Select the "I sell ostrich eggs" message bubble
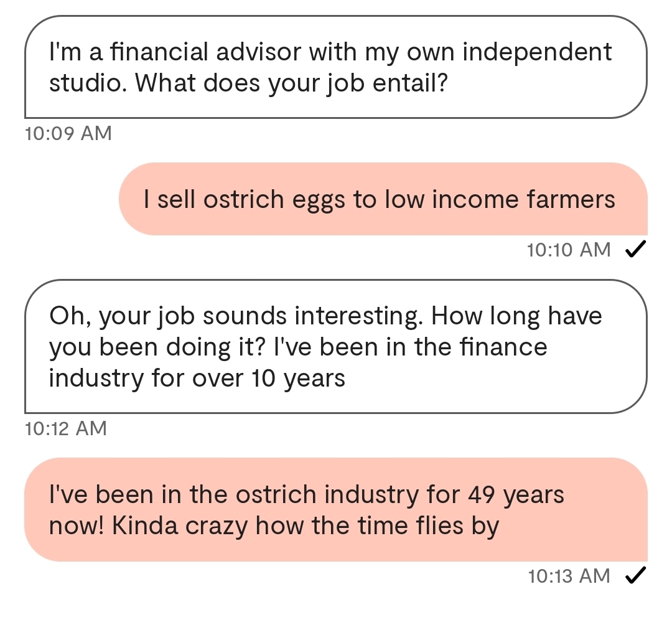Screen dimensions: 672x617 tap(383, 199)
